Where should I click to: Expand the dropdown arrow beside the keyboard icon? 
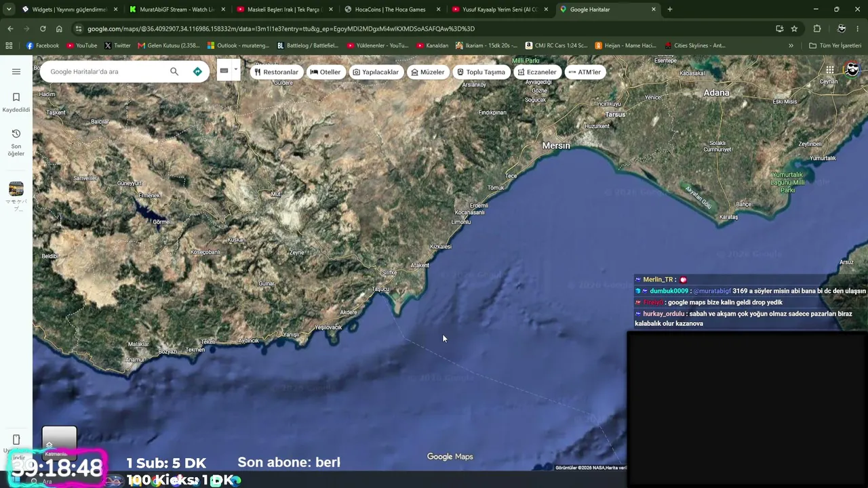(236, 70)
